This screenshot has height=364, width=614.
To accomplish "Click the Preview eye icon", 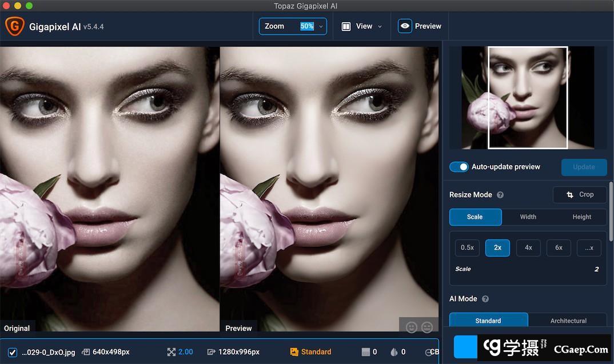I will point(405,26).
